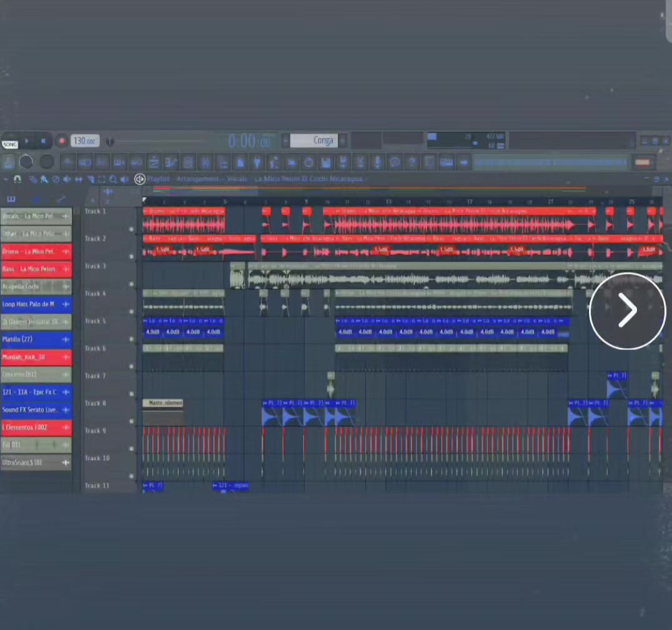This screenshot has height=630, width=672.
Task: Open the channel rack view icon
Action: click(x=188, y=162)
